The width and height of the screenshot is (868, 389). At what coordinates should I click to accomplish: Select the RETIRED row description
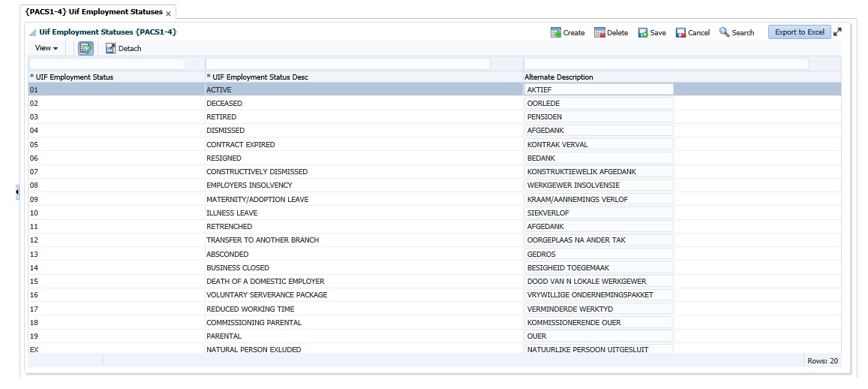364,117
